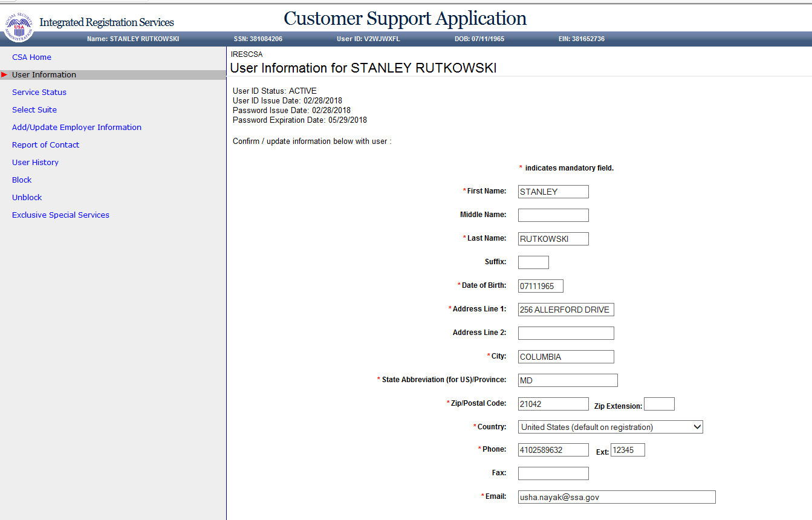The width and height of the screenshot is (812, 520).
Task: Click the phone Ext field with 12345
Action: 628,450
